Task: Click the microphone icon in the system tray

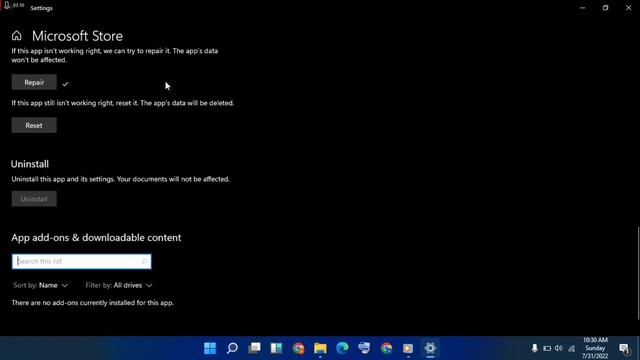Action: (534, 348)
